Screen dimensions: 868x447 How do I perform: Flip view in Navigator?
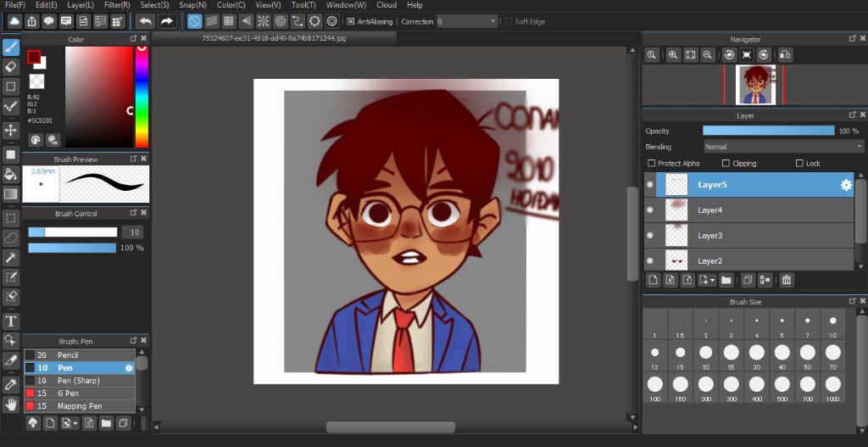click(785, 55)
